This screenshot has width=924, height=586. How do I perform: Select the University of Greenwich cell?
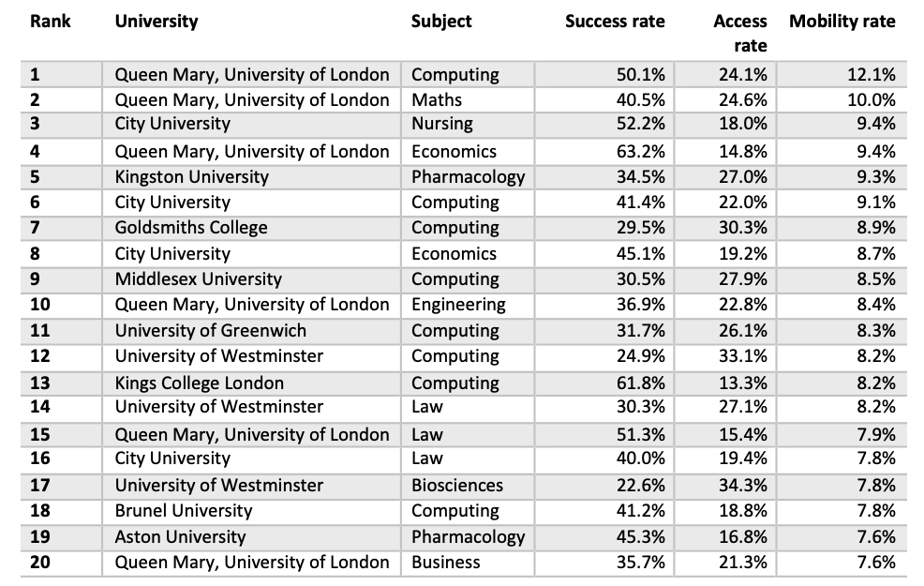[x=211, y=331]
